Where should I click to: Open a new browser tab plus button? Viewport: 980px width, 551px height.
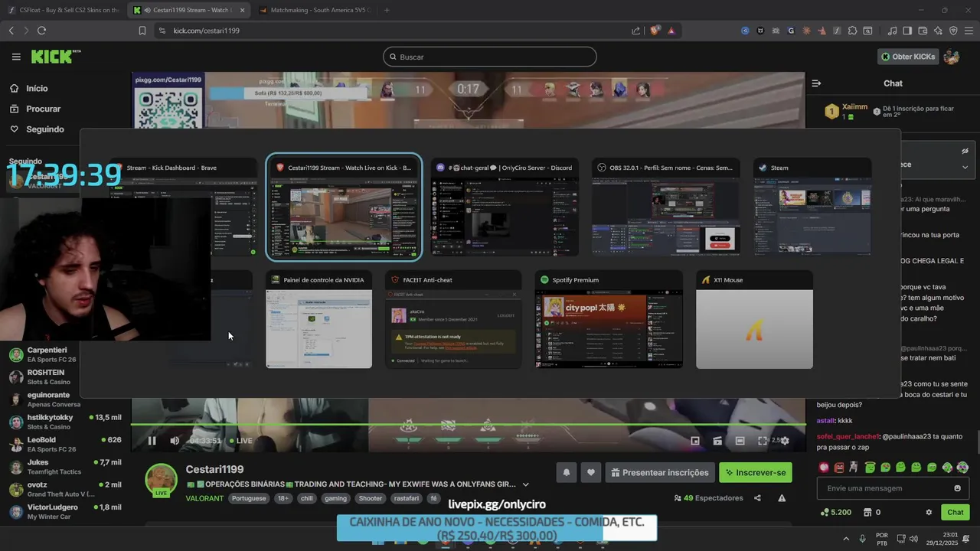(x=387, y=10)
